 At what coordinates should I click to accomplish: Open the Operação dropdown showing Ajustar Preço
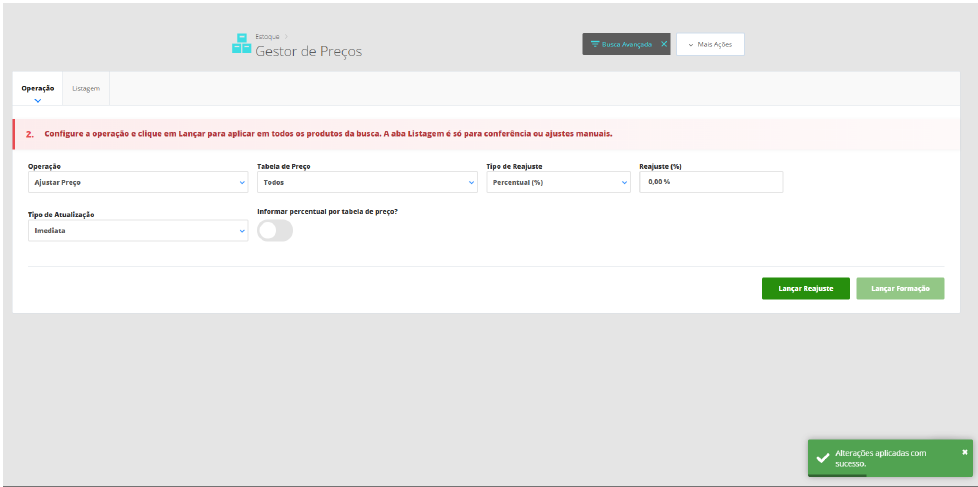(x=138, y=183)
